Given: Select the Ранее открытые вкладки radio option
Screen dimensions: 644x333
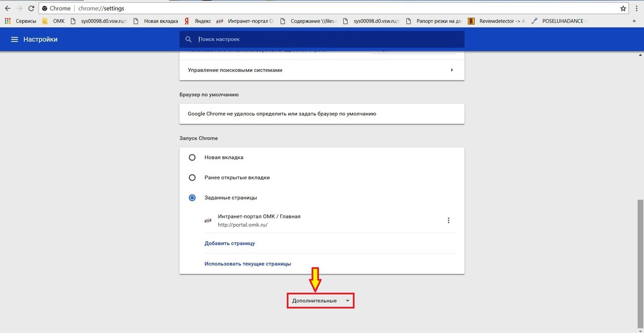Looking at the screenshot, I should pyautogui.click(x=192, y=177).
